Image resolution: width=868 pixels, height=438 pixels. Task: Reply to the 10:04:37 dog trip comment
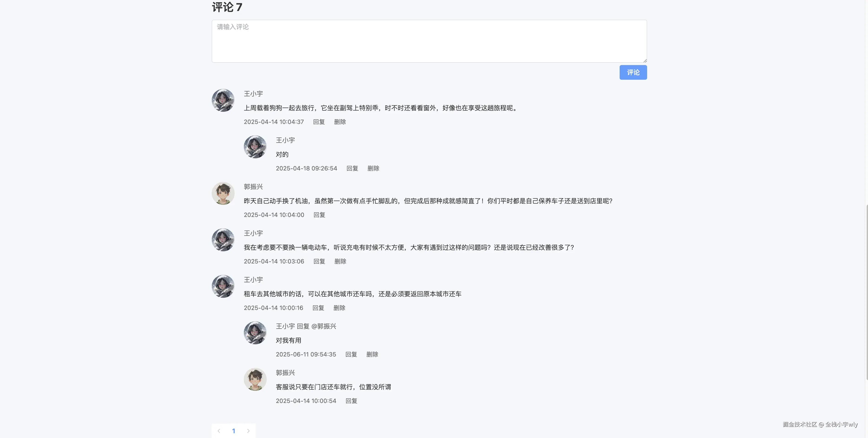319,122
